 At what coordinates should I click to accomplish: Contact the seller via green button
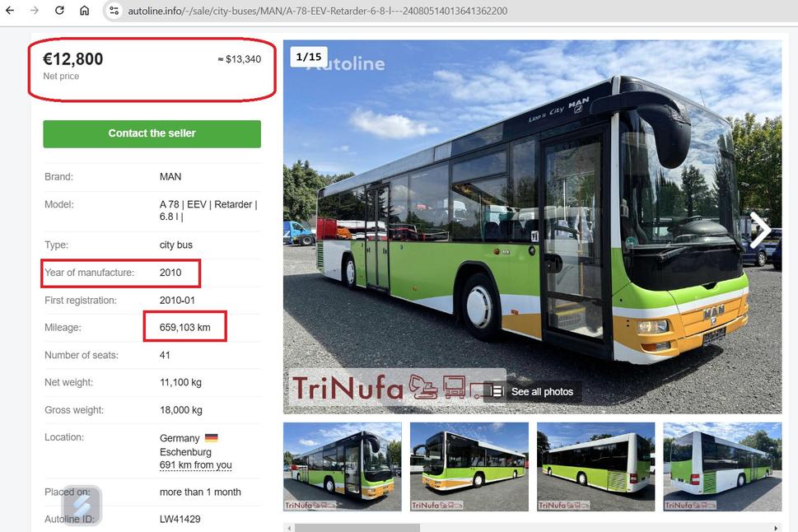152,134
